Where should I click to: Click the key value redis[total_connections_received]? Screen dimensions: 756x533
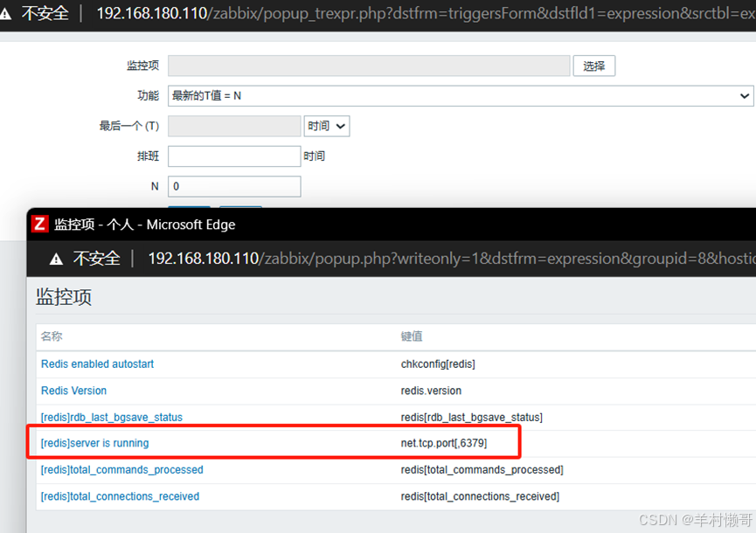point(480,496)
